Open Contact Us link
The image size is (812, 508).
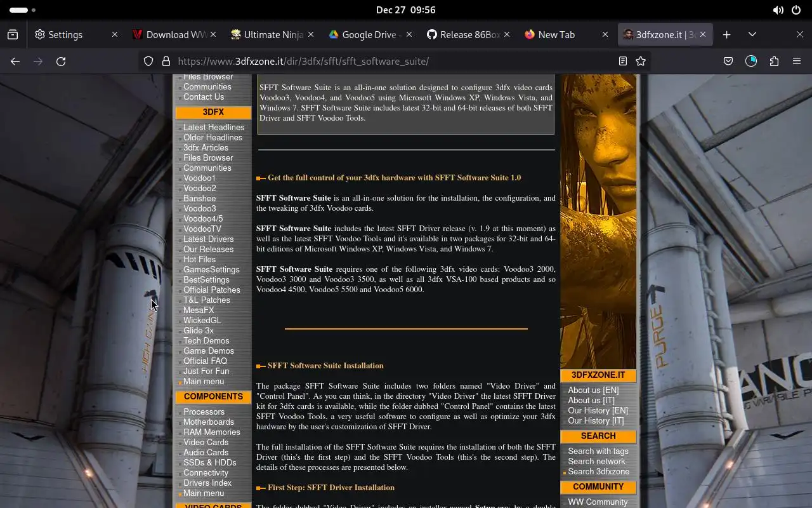click(x=204, y=97)
